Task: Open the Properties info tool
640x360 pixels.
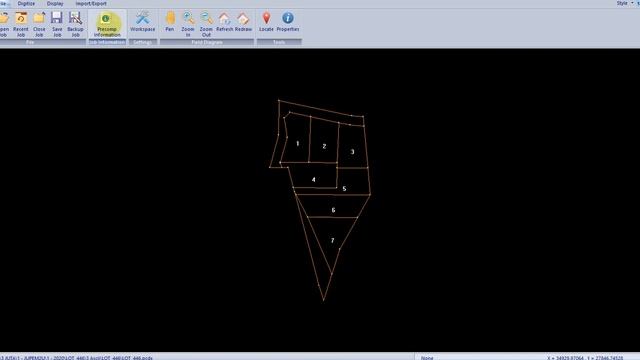Action: 288,22
